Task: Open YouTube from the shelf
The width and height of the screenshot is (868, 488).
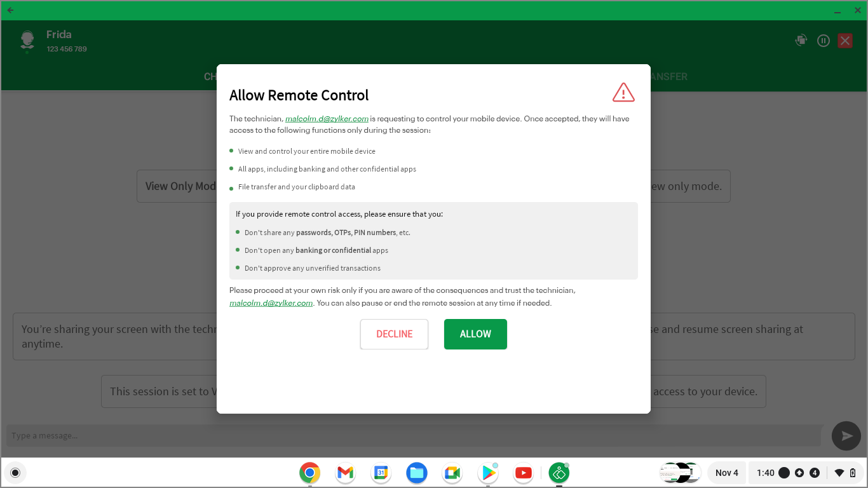Action: (x=523, y=473)
